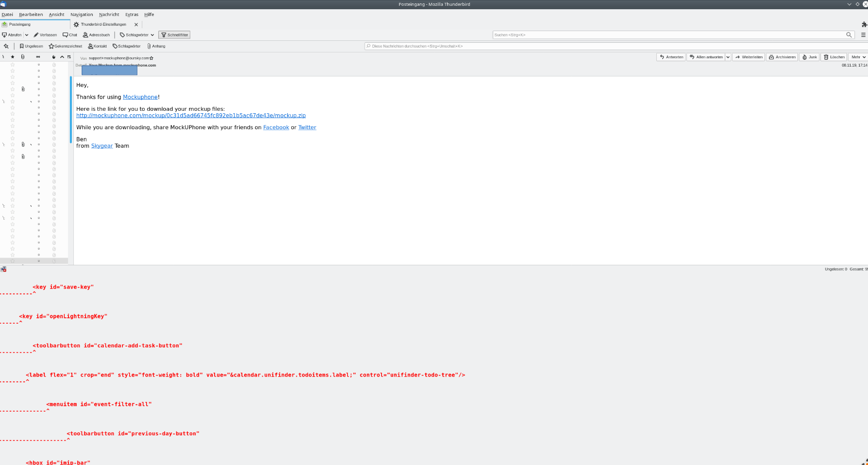The height and width of the screenshot is (465, 868).
Task: Open the Nachricht menu
Action: coord(109,15)
